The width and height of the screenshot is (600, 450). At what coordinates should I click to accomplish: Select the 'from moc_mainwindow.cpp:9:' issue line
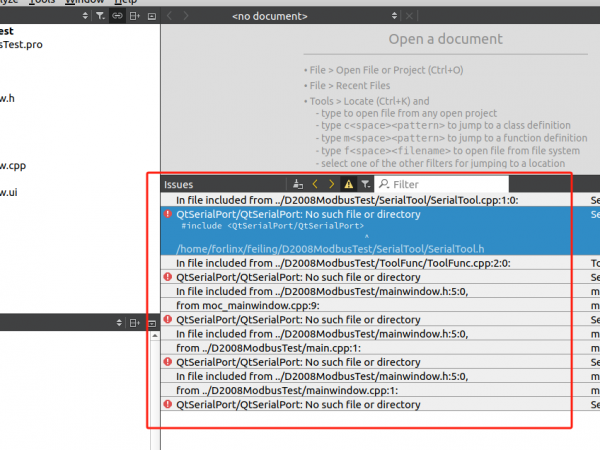(247, 305)
